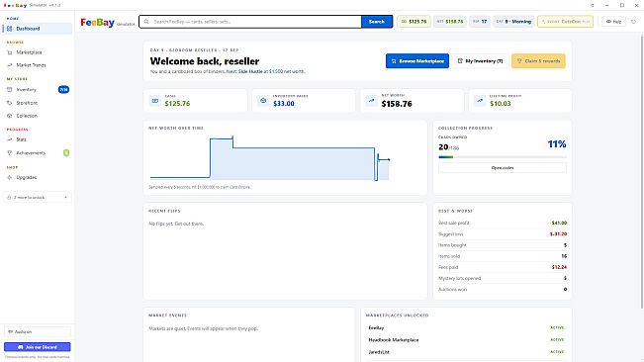Screen dimensions: 644x362
Task: Open the Side Hustle next-goal link
Action: click(x=250, y=71)
